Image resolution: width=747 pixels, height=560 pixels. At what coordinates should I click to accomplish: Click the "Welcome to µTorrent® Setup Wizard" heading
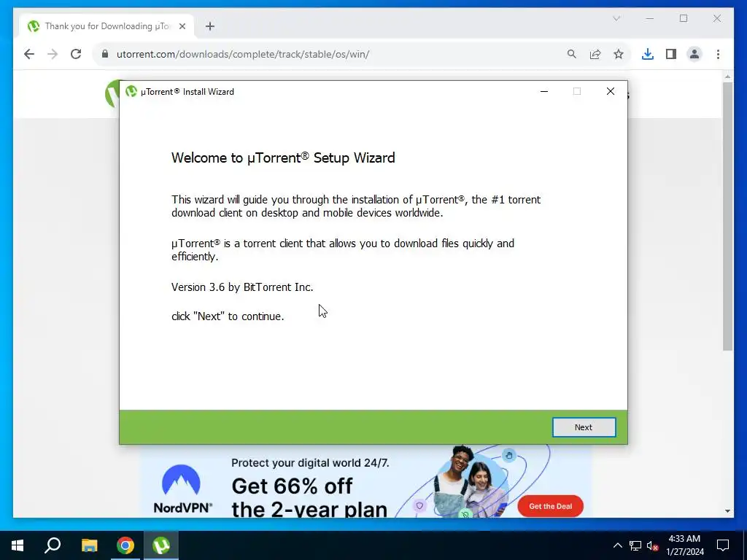[x=283, y=157]
